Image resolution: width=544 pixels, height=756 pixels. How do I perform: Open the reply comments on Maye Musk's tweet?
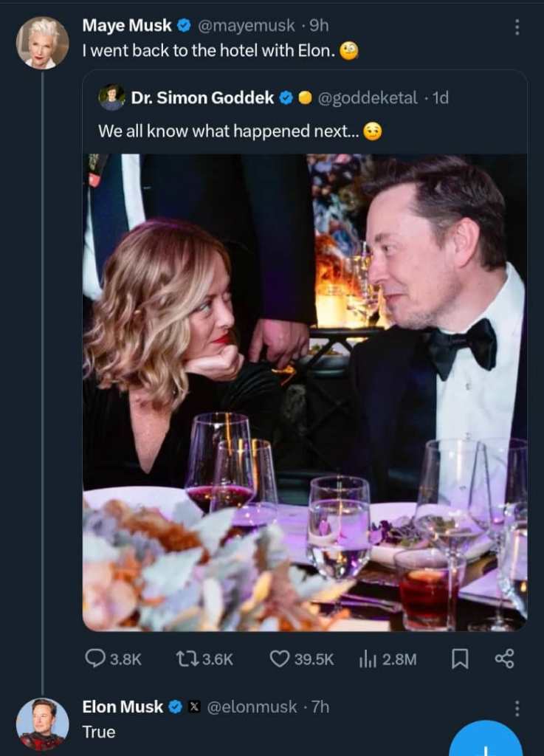click(97, 659)
